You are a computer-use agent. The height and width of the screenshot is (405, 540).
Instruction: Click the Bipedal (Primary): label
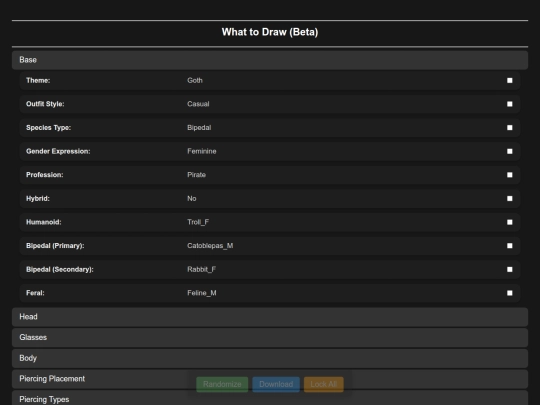55,246
